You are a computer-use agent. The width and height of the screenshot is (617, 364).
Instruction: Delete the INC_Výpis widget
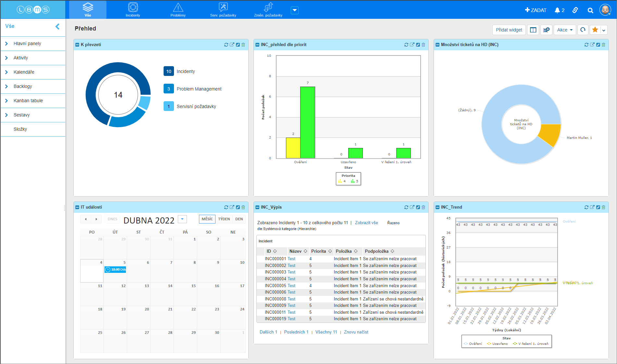(x=424, y=207)
